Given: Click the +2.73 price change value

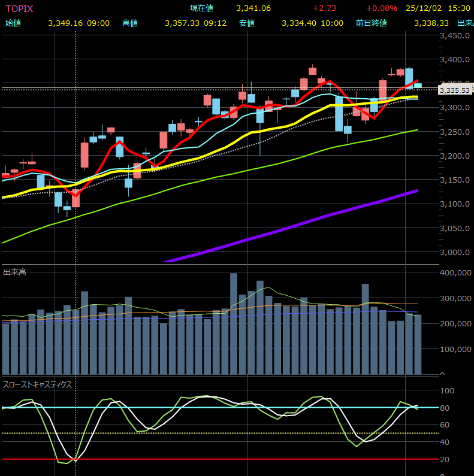Looking at the screenshot, I should pyautogui.click(x=324, y=8).
